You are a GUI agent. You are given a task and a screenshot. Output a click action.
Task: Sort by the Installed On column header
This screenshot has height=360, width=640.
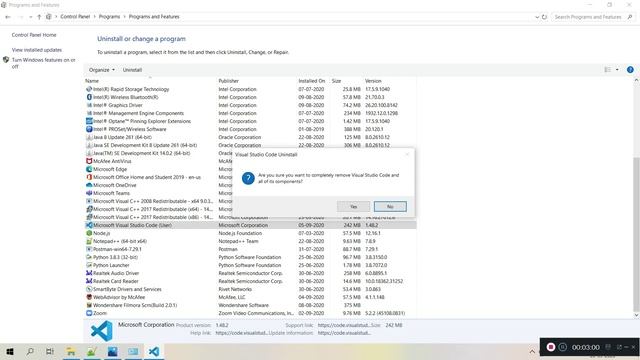(x=312, y=81)
